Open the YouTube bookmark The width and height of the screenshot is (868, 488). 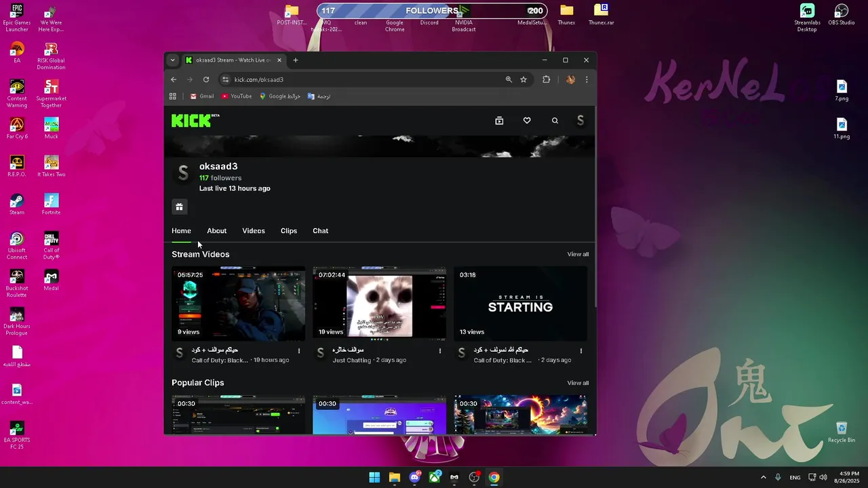237,96
